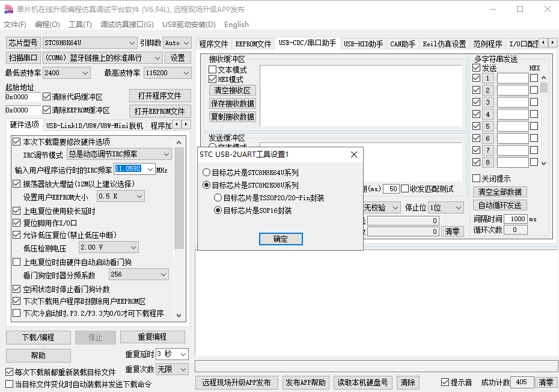Confirm dialog with 确定 button
The image size is (559, 392).
point(281,239)
